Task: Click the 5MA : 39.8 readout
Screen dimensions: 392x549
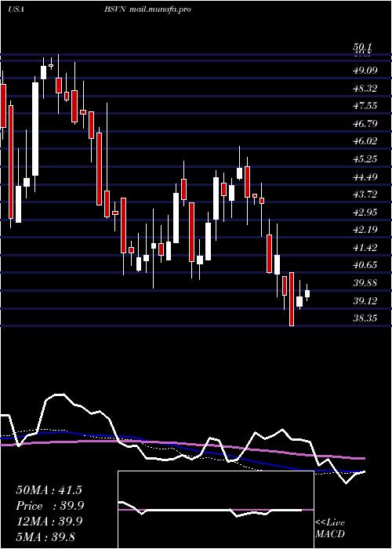Action: 46,536
